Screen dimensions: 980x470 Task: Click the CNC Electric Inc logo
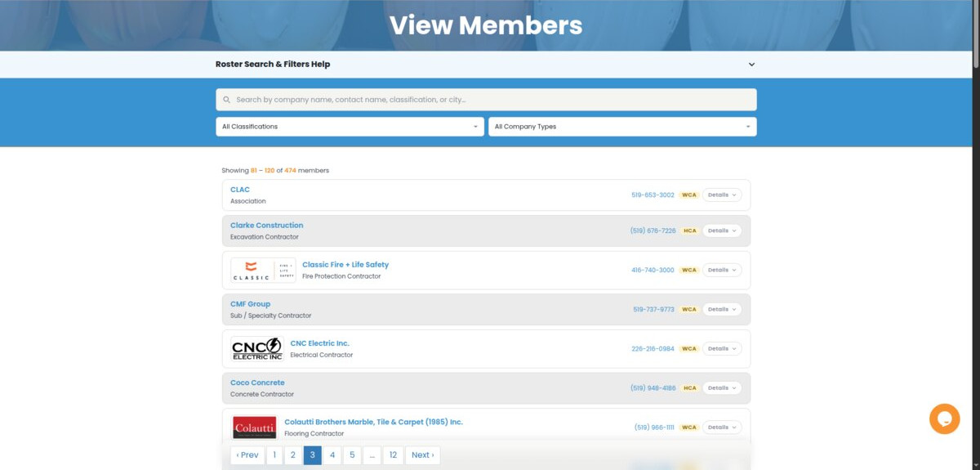(x=257, y=349)
